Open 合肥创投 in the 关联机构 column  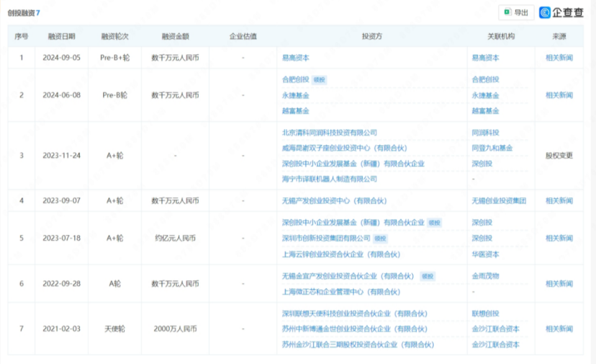pos(485,79)
